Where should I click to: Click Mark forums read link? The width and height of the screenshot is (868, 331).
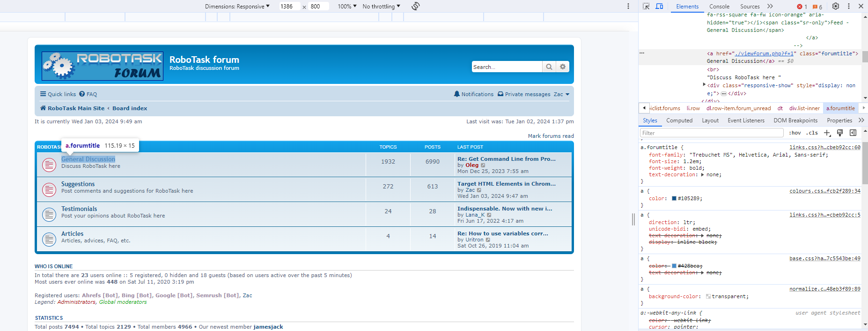(x=551, y=136)
